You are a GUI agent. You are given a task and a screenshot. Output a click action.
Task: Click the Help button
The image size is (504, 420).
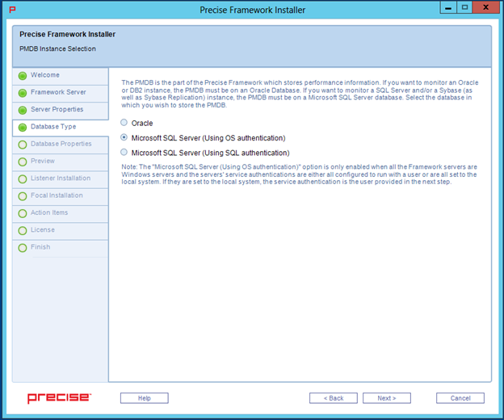[x=145, y=398]
